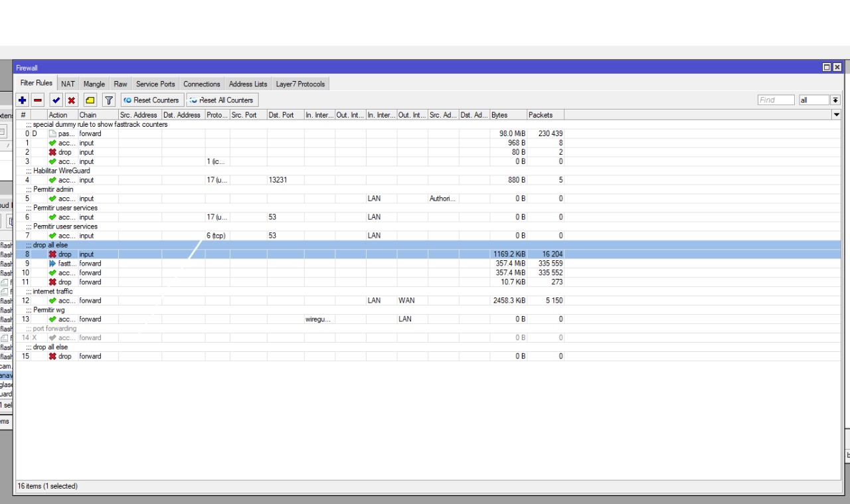The image size is (850, 504).
Task: Remove the selected rule with the minus icon
Action: [x=38, y=100]
